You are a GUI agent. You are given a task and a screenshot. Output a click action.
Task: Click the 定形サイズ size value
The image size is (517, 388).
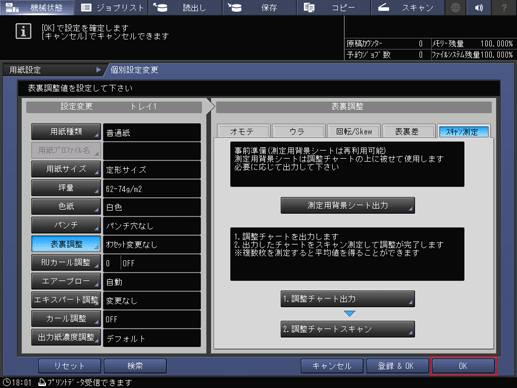pos(152,170)
